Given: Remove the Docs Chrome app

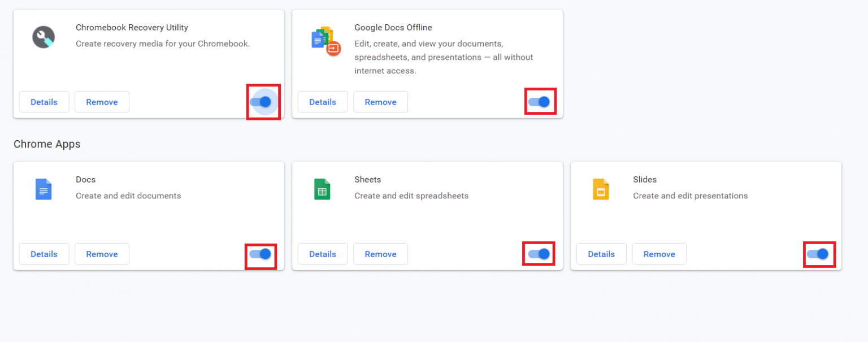Looking at the screenshot, I should tap(102, 254).
